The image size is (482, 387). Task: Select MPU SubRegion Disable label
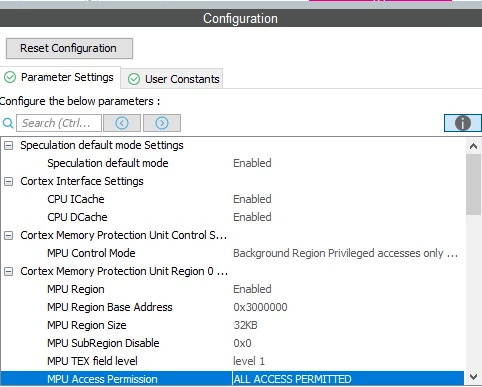pyautogui.click(x=103, y=343)
